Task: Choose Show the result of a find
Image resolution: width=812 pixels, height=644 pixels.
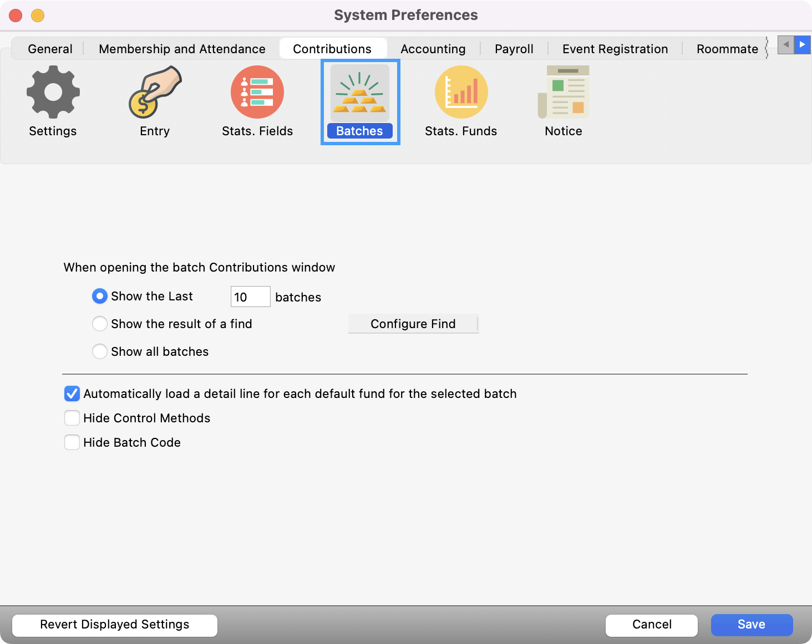Action: (100, 324)
